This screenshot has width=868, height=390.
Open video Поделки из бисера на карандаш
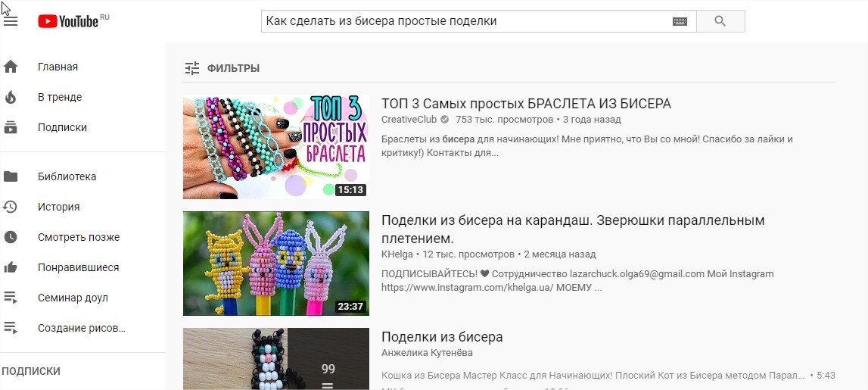[x=573, y=229]
